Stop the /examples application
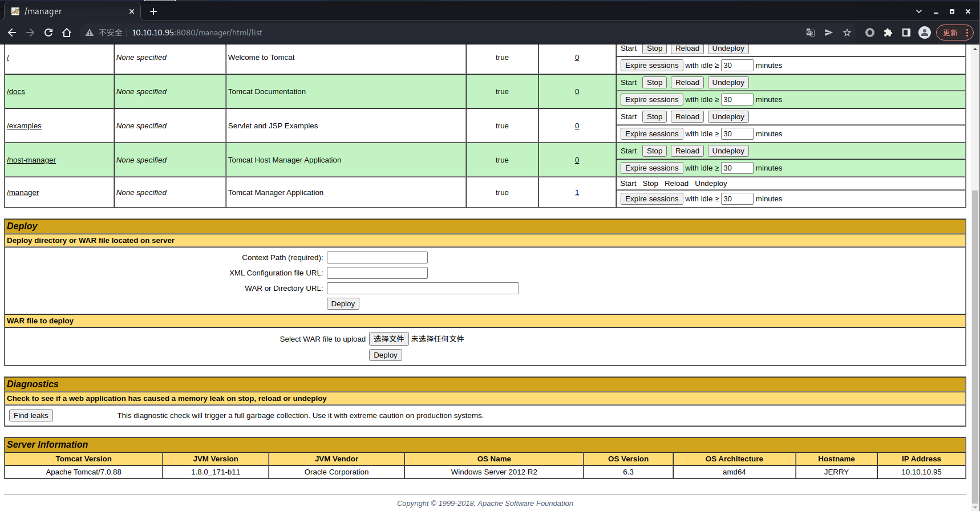This screenshot has height=511, width=980. (x=654, y=117)
